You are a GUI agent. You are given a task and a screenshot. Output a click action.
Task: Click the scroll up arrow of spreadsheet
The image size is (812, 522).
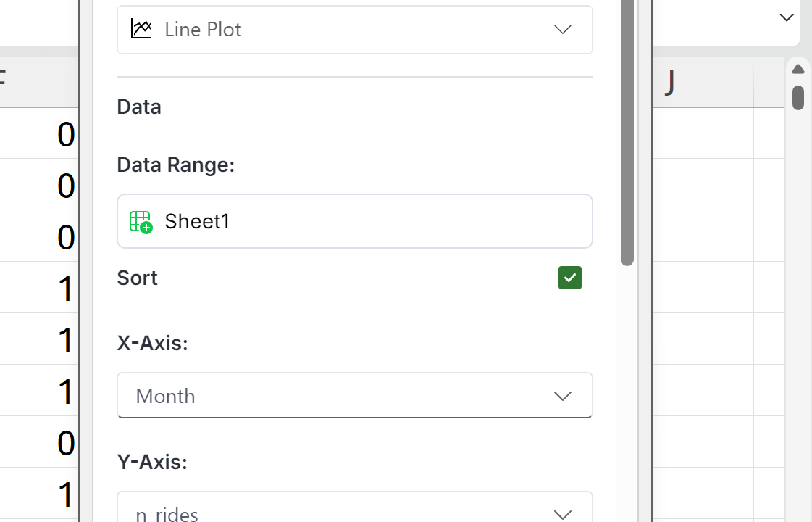coord(798,70)
